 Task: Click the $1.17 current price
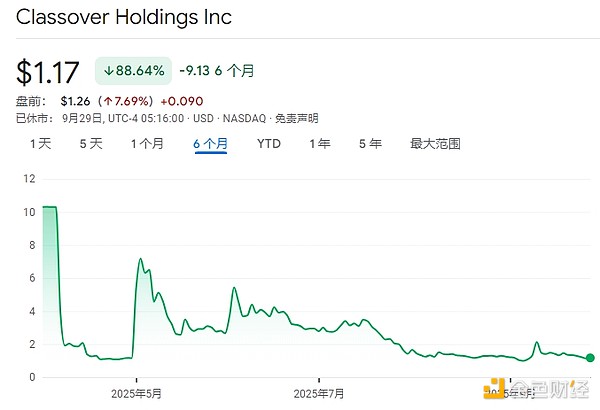pos(48,72)
